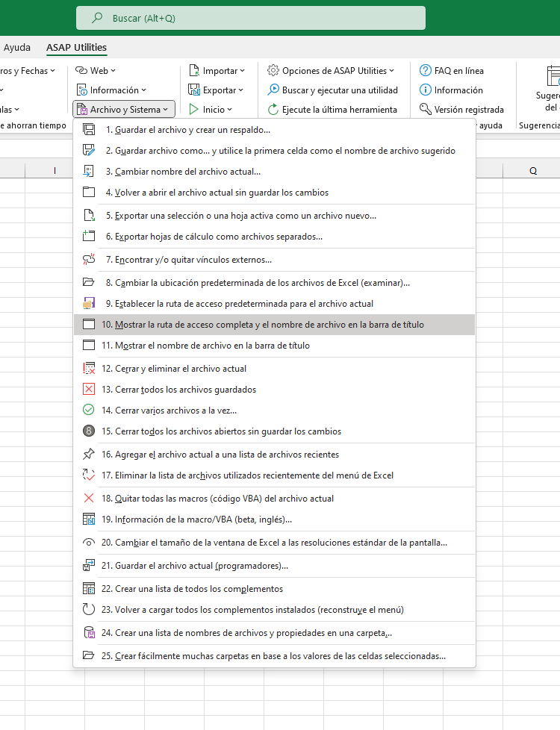Screen dimensions: 560x730
Task: Click the green checkmark icon for item 14
Action: [89, 411]
